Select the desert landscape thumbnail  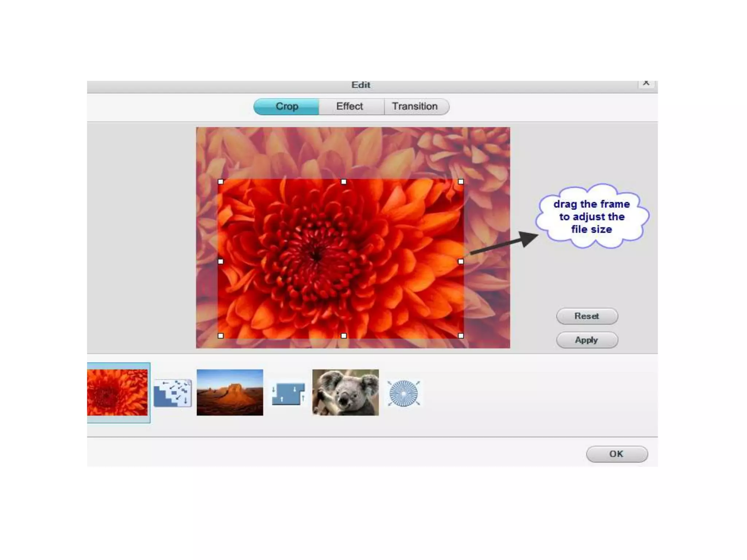click(230, 392)
